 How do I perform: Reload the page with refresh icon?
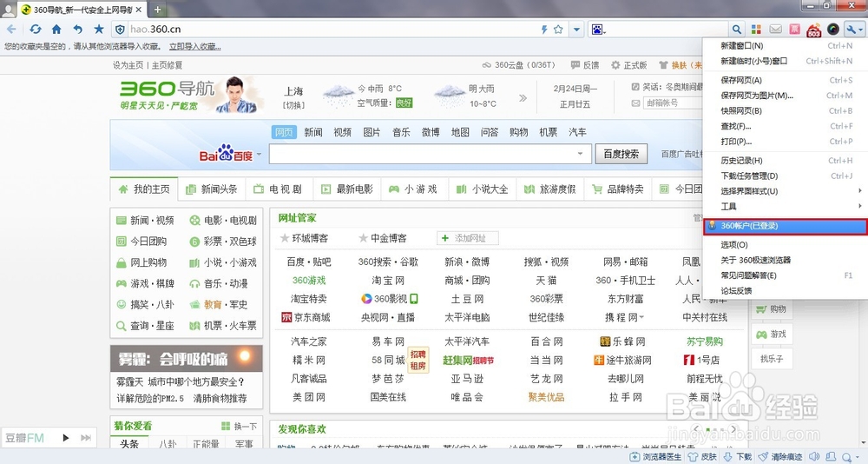[x=36, y=30]
